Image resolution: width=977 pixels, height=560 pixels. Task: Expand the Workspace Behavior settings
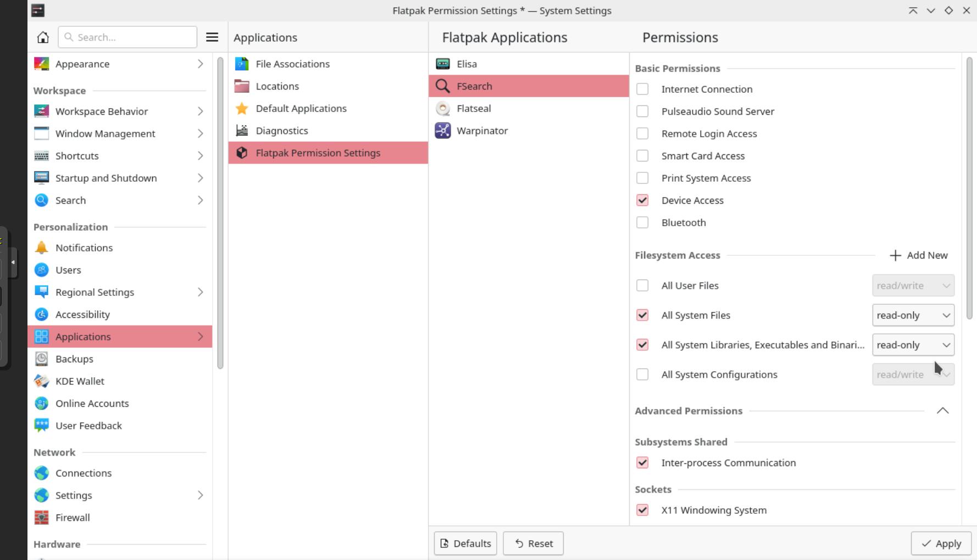pos(200,111)
